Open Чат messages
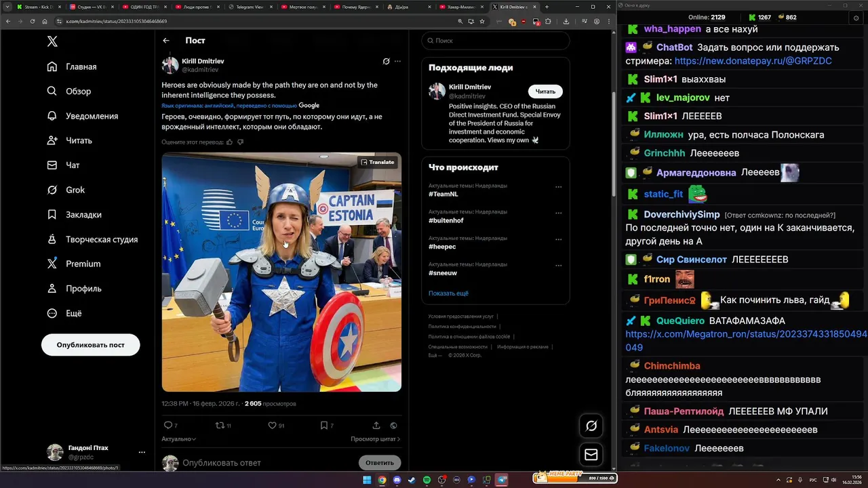868x488 pixels. pos(64,165)
